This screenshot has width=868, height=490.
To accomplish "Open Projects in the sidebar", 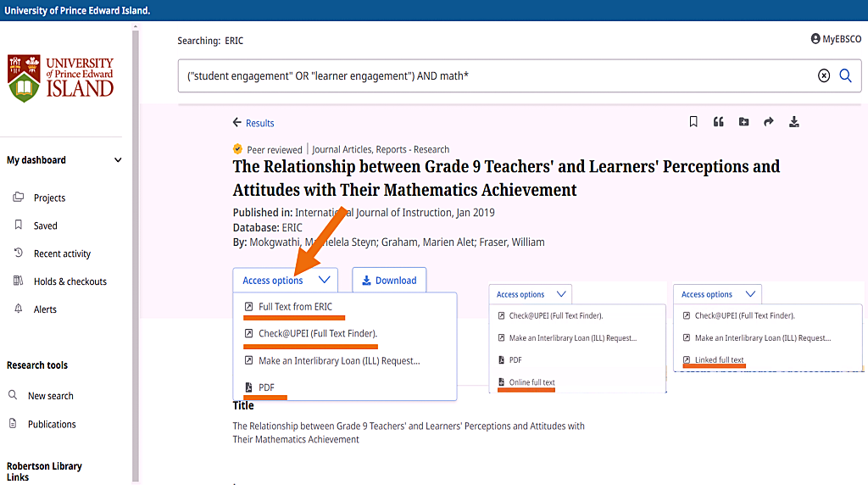I will pyautogui.click(x=49, y=198).
